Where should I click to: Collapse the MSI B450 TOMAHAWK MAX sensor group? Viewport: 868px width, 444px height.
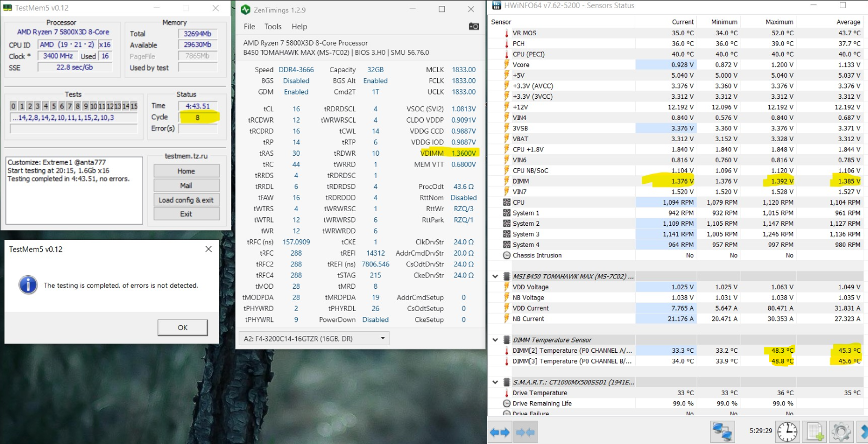tap(495, 276)
